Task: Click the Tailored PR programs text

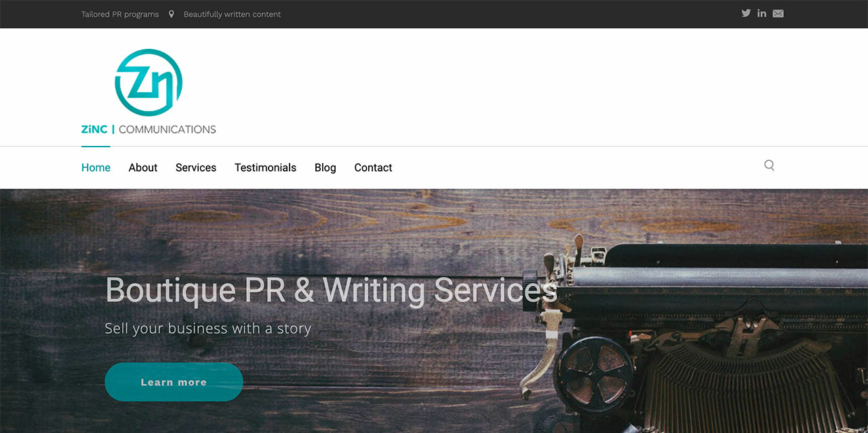Action: click(x=120, y=14)
